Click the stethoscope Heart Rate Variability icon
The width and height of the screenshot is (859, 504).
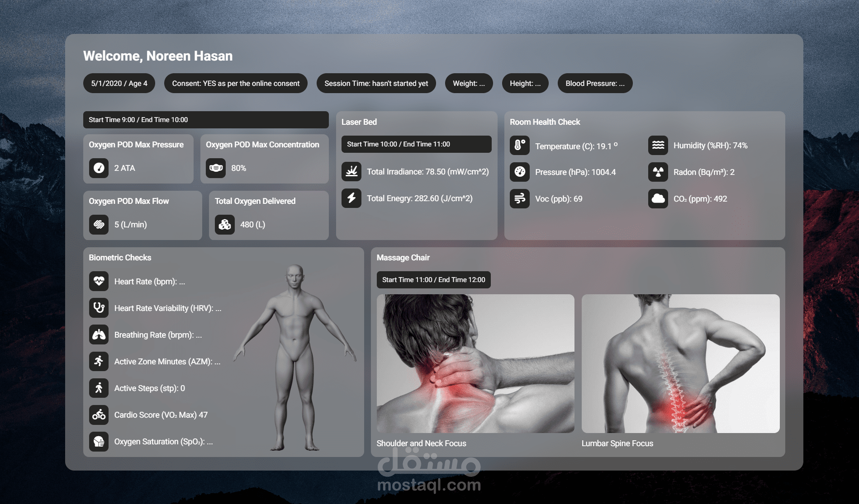99,308
